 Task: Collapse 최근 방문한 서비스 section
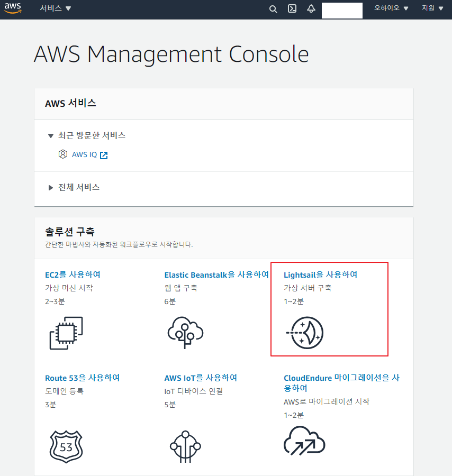(87, 135)
